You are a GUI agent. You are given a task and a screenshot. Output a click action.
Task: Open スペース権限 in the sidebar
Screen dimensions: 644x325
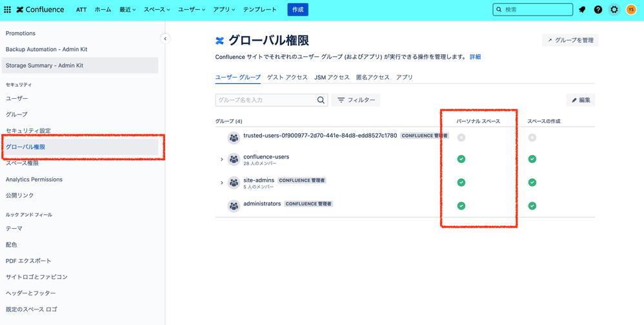tap(79, 163)
